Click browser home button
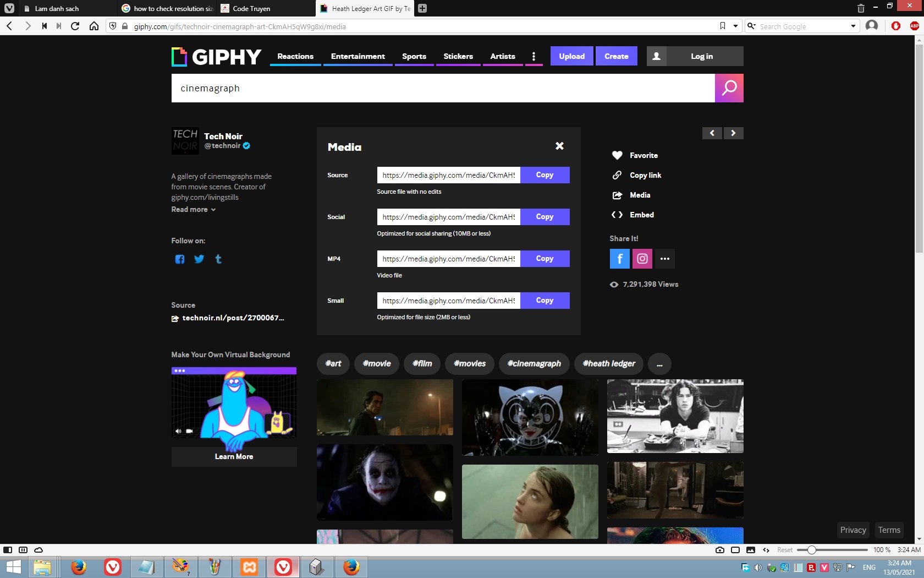Viewport: 924px width, 578px height. [x=94, y=26]
